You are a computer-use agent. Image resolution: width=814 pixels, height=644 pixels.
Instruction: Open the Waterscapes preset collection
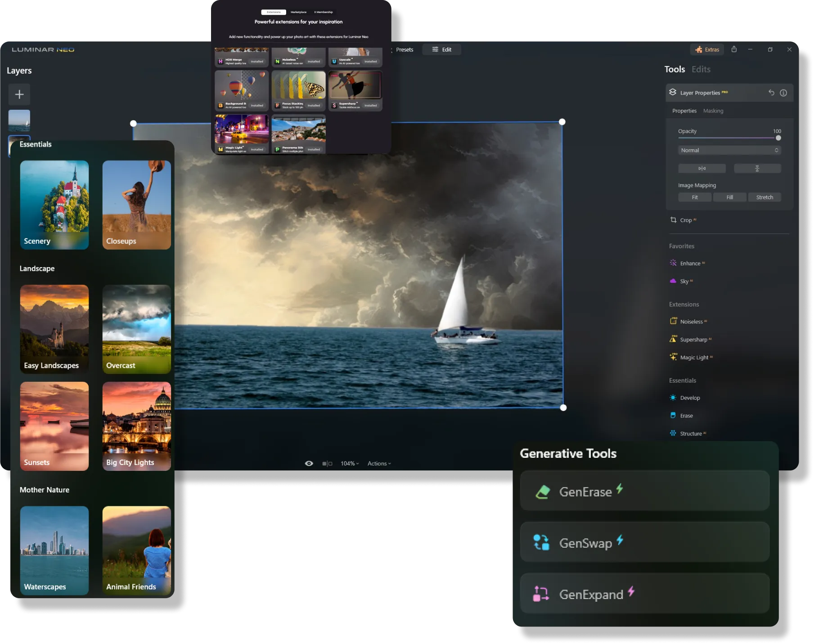[54, 550]
